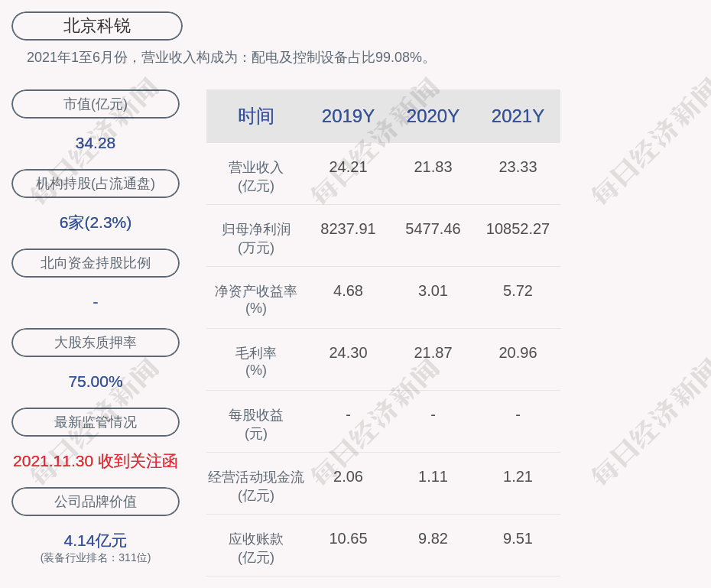Click the 34.28 market value figure
The width and height of the screenshot is (711, 588).
click(x=96, y=143)
